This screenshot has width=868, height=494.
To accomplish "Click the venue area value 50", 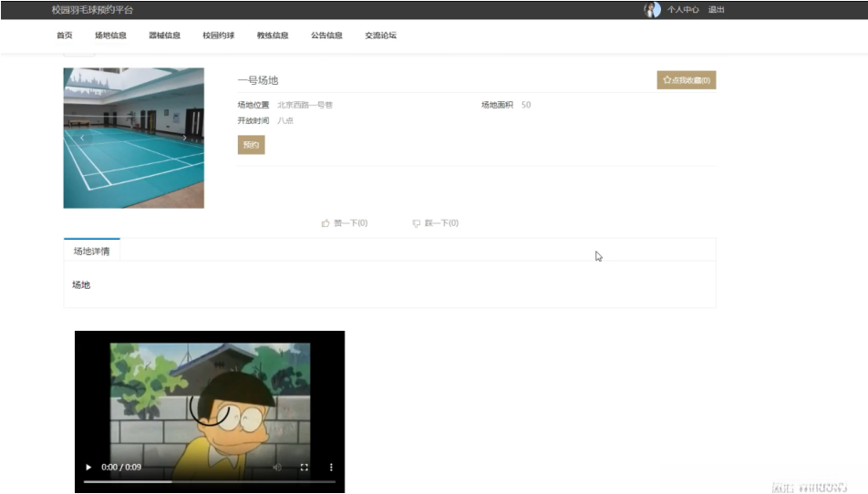I will 526,105.
